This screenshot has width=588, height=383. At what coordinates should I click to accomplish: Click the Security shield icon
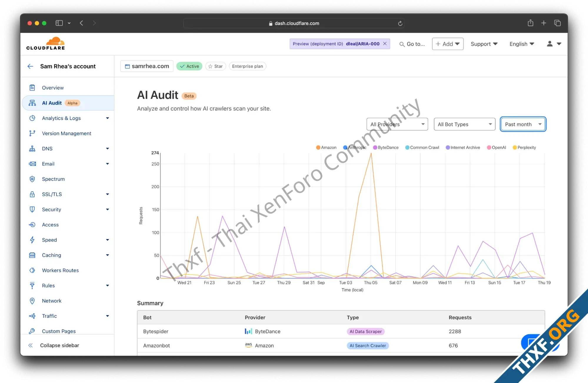32,209
